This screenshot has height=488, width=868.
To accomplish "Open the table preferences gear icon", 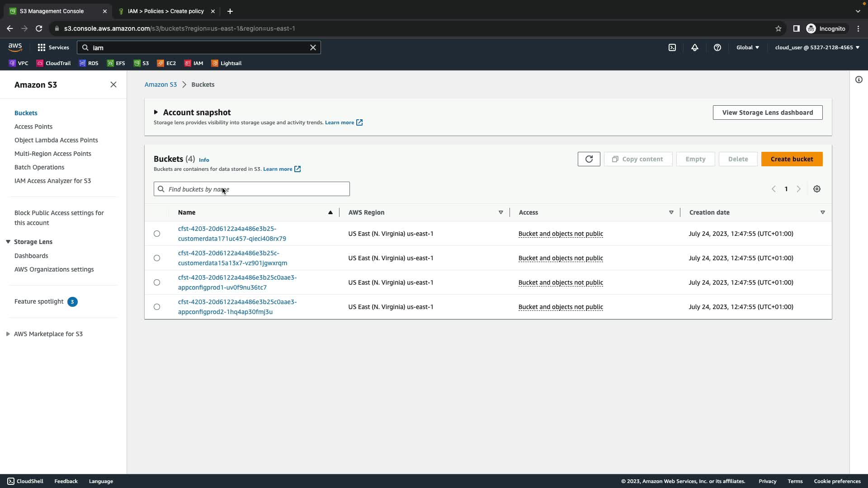I will 816,189.
